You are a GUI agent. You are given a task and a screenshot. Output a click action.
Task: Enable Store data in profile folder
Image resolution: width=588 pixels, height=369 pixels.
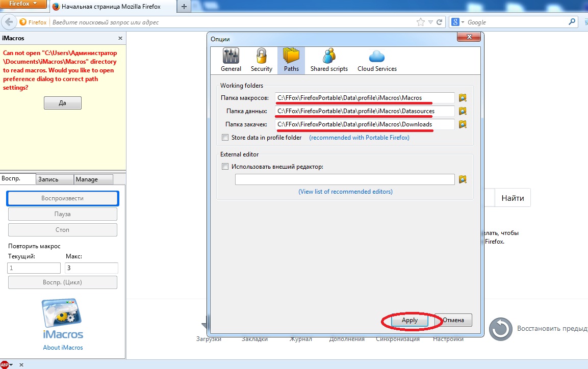click(x=225, y=138)
